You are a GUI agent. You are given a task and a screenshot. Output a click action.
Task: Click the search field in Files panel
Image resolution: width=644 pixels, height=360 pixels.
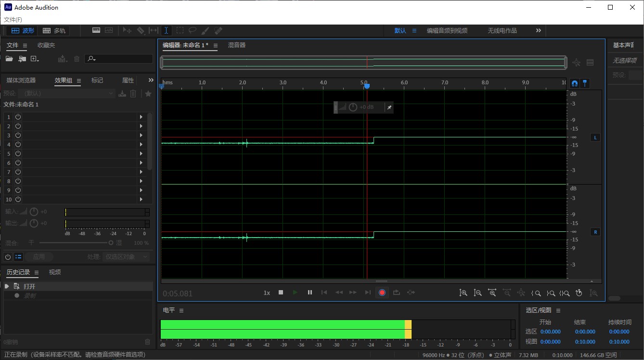point(118,59)
